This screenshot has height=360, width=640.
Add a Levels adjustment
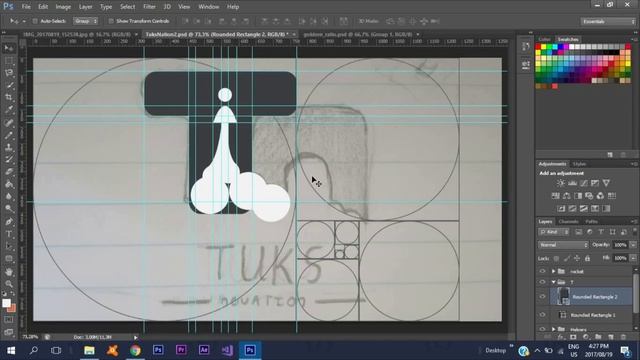click(573, 183)
